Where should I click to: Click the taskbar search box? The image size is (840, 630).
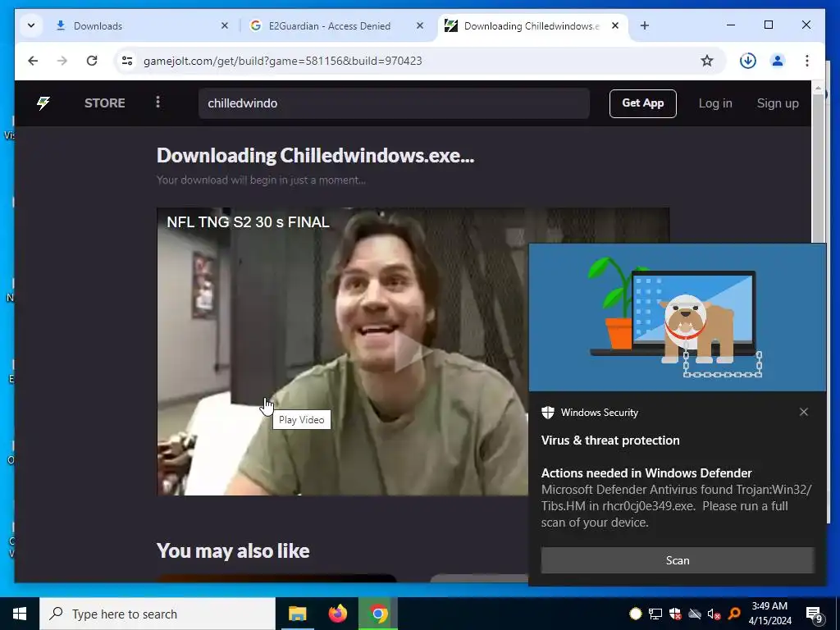[x=157, y=614]
